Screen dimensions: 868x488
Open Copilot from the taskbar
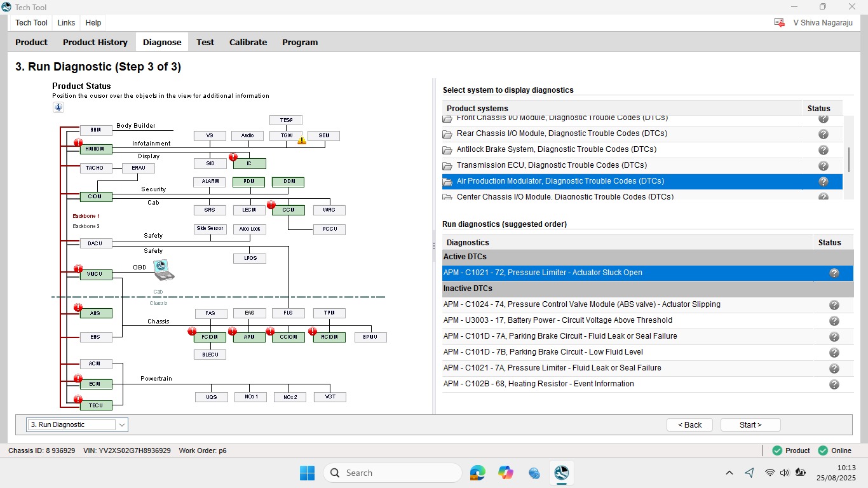[506, 473]
